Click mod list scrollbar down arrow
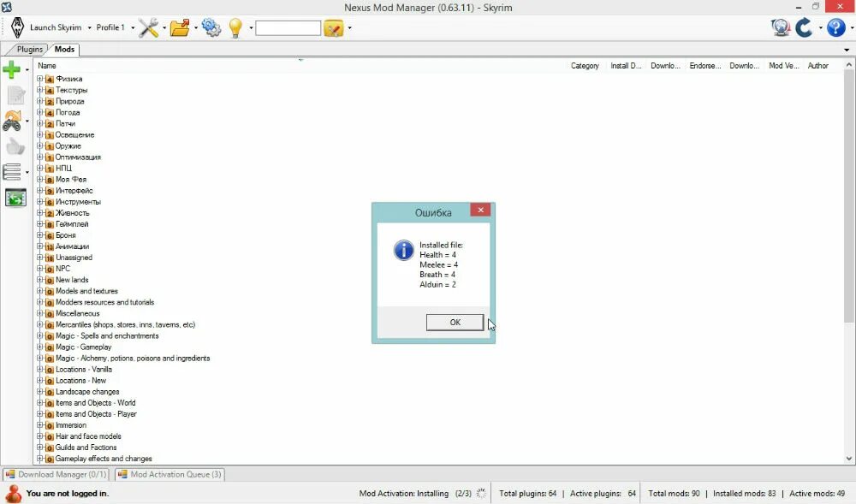The height and width of the screenshot is (504, 856). pyautogui.click(x=849, y=459)
